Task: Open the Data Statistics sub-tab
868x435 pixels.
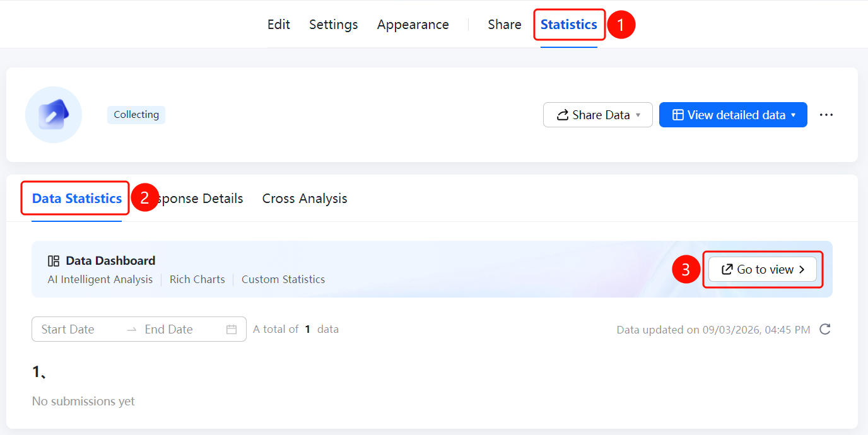Action: click(77, 199)
